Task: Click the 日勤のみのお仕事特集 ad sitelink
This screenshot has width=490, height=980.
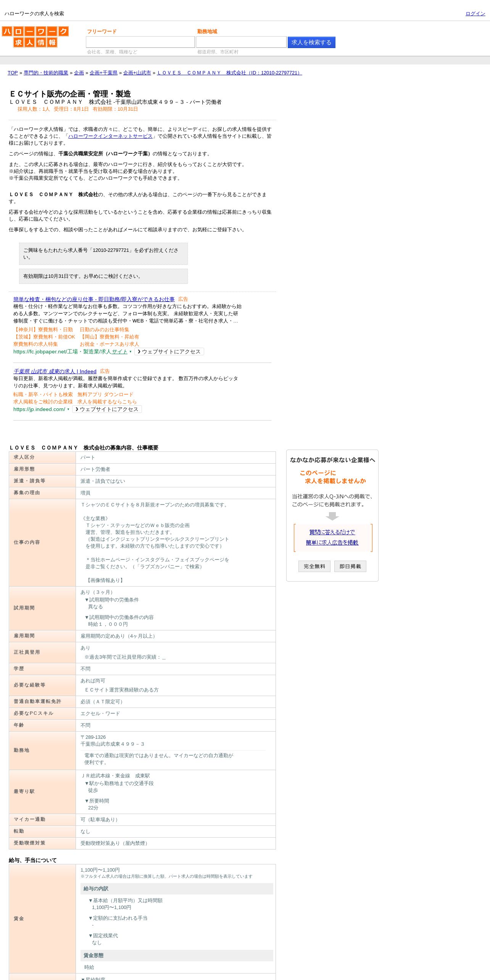Action: coord(105,330)
